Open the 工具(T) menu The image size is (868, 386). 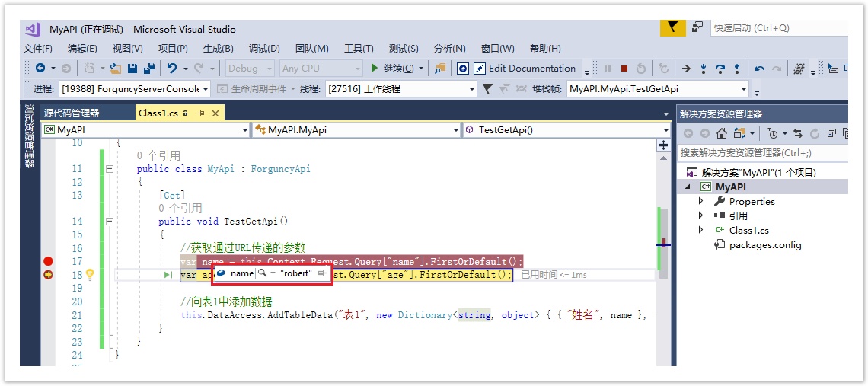pos(359,49)
